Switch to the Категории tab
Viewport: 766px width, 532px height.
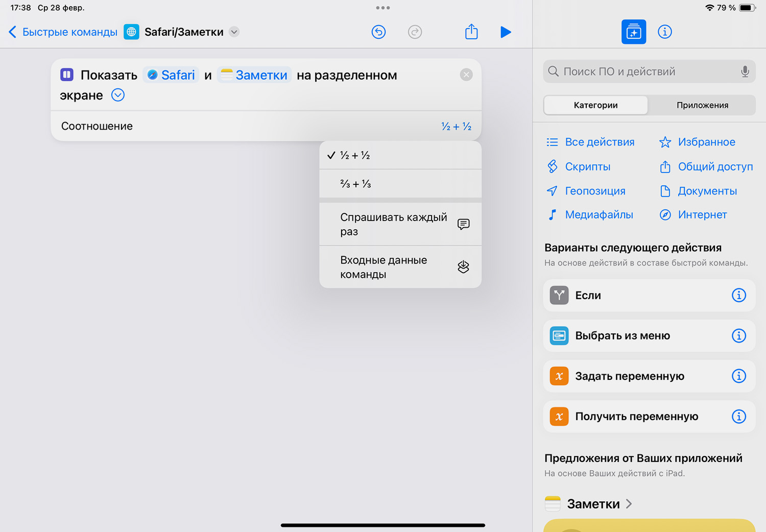tap(596, 105)
